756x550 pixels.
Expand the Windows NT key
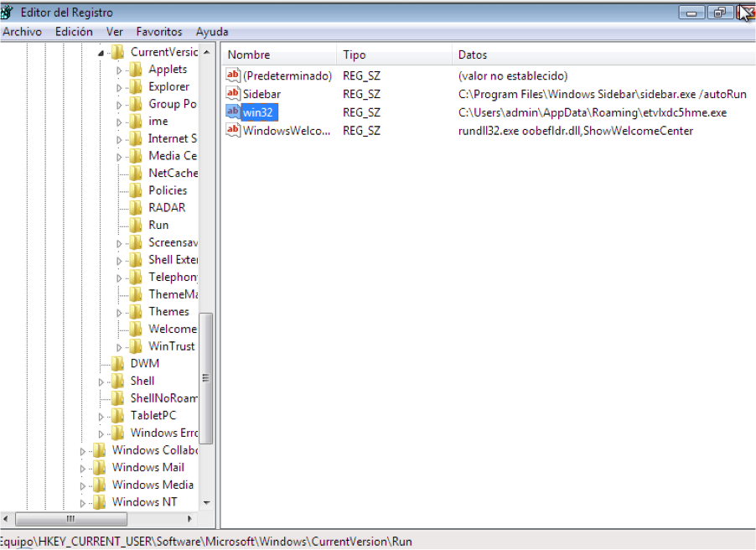(82, 504)
